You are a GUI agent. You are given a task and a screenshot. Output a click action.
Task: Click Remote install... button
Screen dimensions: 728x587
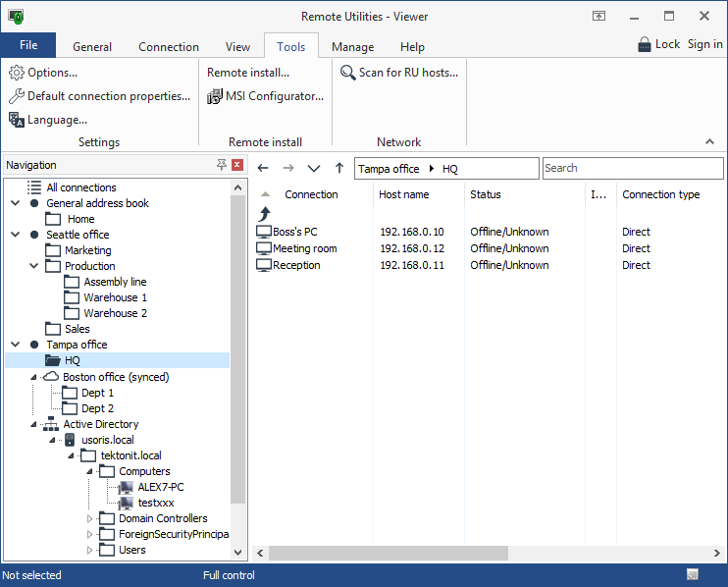(248, 73)
